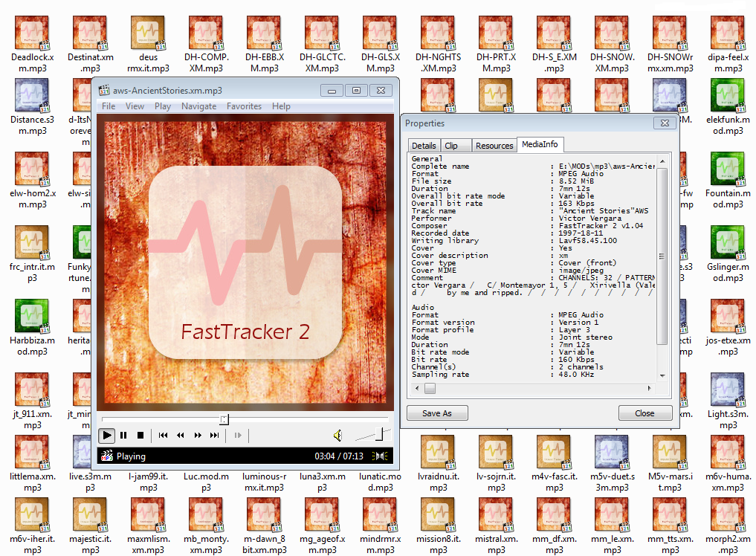Click file name label littlema.xm.mp3

(x=32, y=482)
